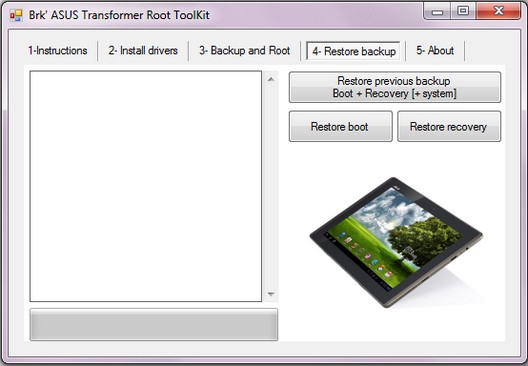528x366 pixels.
Task: Click the Restore recovery button
Action: (x=449, y=127)
